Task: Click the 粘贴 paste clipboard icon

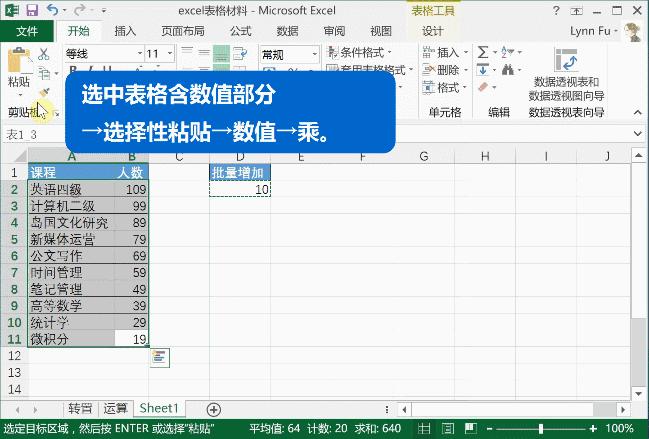Action: 18,60
